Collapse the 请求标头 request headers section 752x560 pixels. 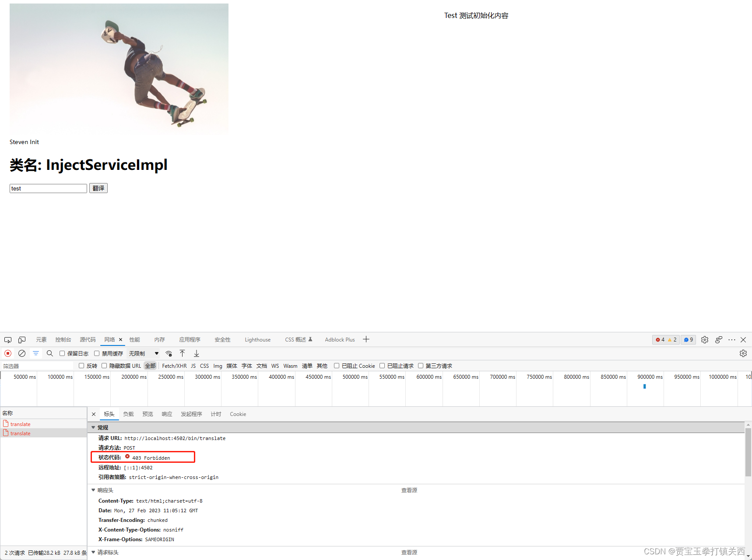tap(93, 552)
